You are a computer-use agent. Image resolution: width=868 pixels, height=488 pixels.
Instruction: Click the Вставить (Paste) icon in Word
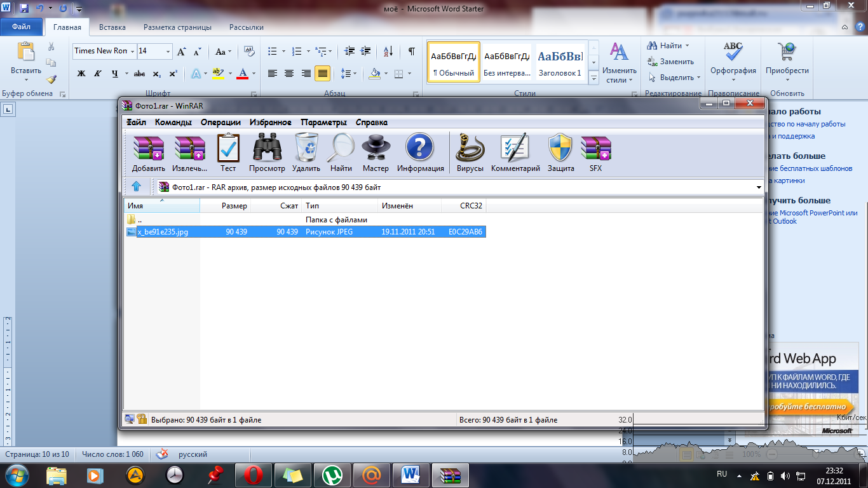[26, 52]
